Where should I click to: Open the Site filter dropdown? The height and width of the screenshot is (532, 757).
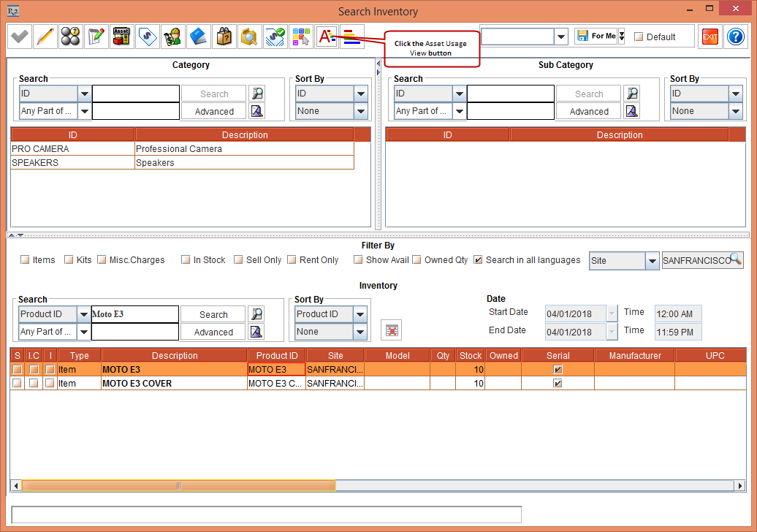(653, 261)
